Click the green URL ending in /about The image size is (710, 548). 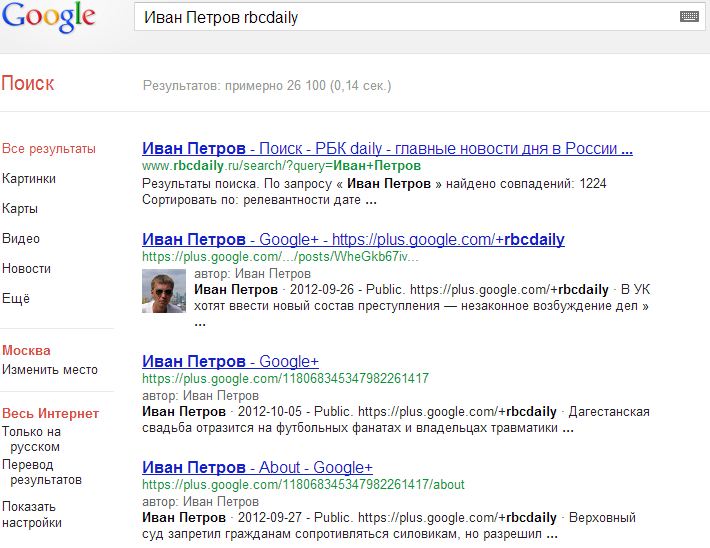coord(303,485)
